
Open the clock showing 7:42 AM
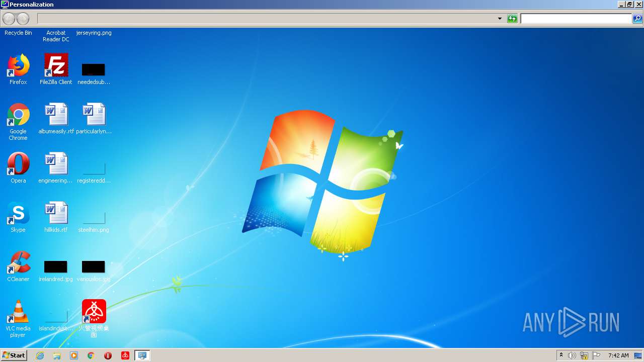[618, 355]
